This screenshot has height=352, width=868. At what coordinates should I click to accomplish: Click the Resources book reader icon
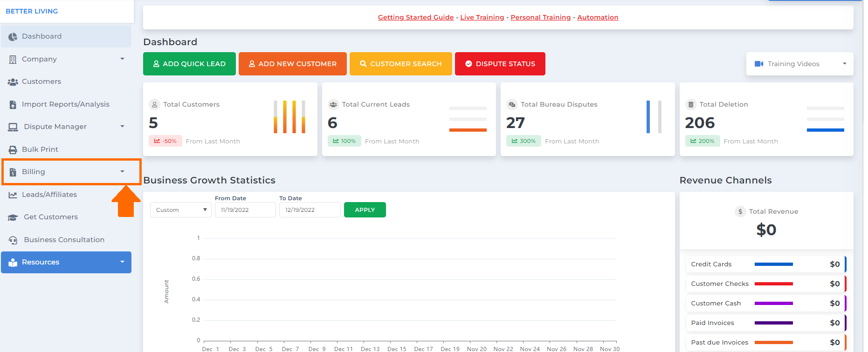[13, 263]
